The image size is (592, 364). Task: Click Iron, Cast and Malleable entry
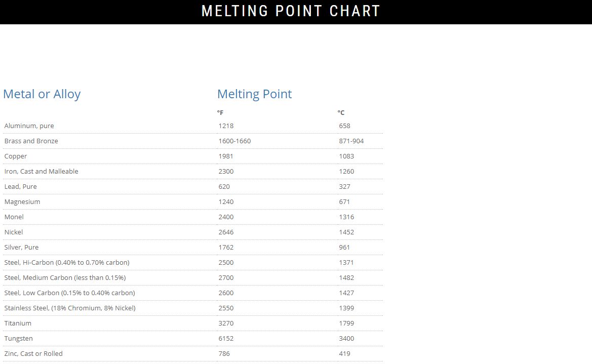coord(42,172)
